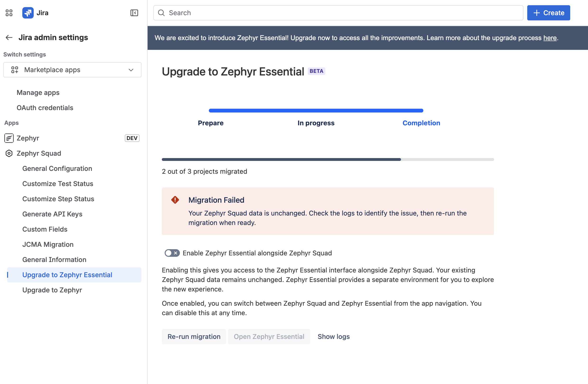
Task: Expand the Marketplace apps dropdown
Action: click(72, 70)
